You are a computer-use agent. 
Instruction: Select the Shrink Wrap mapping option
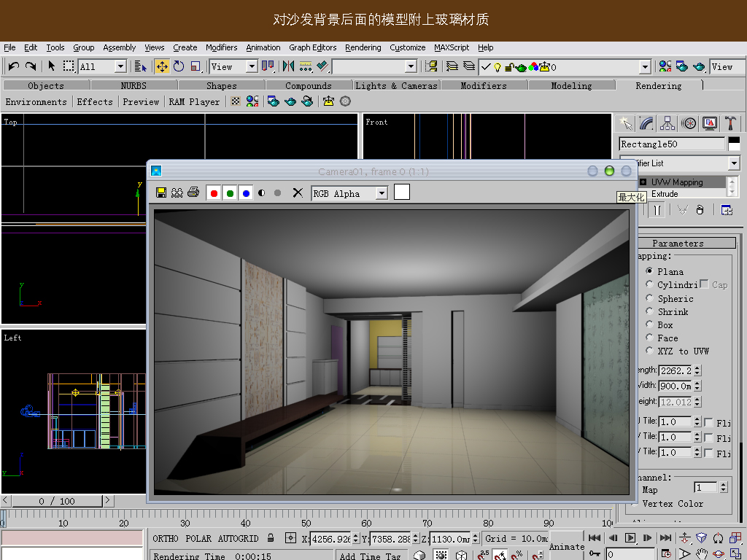(x=649, y=311)
